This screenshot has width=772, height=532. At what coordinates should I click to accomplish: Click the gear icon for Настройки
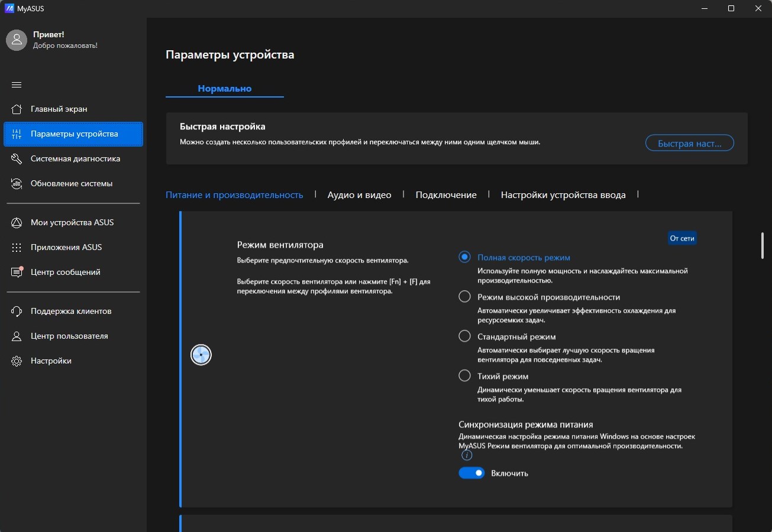click(x=17, y=361)
